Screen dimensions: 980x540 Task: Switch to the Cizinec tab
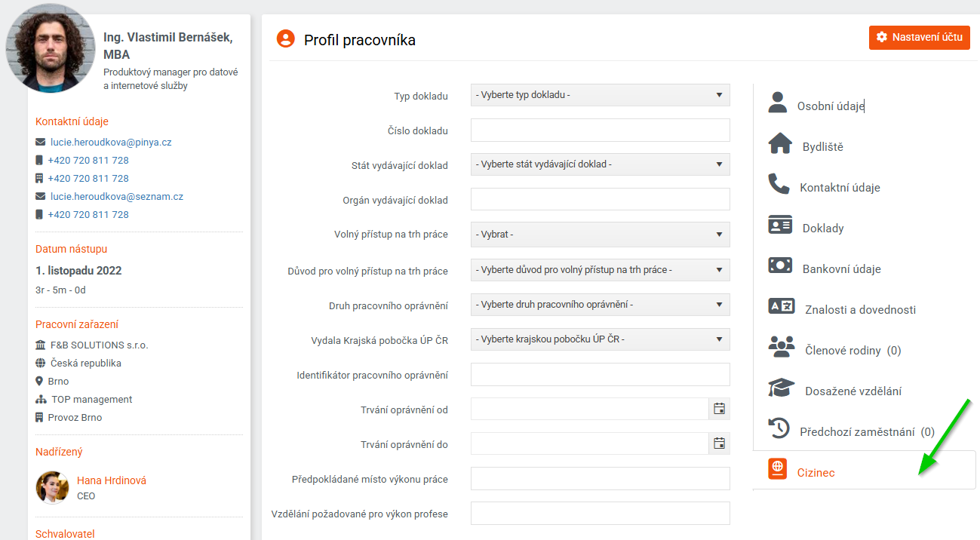(816, 473)
